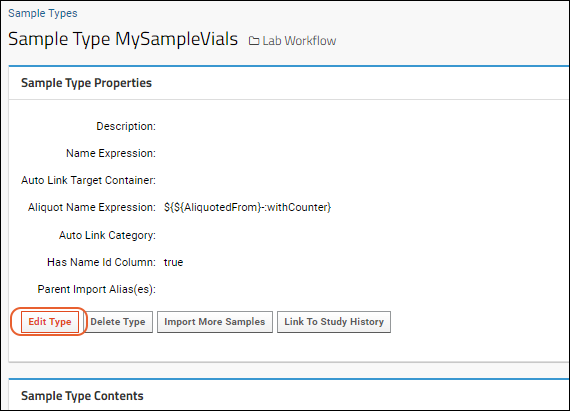Viewport: 570px width, 411px height.
Task: Open the Lab Workflow folder link
Action: coord(299,41)
